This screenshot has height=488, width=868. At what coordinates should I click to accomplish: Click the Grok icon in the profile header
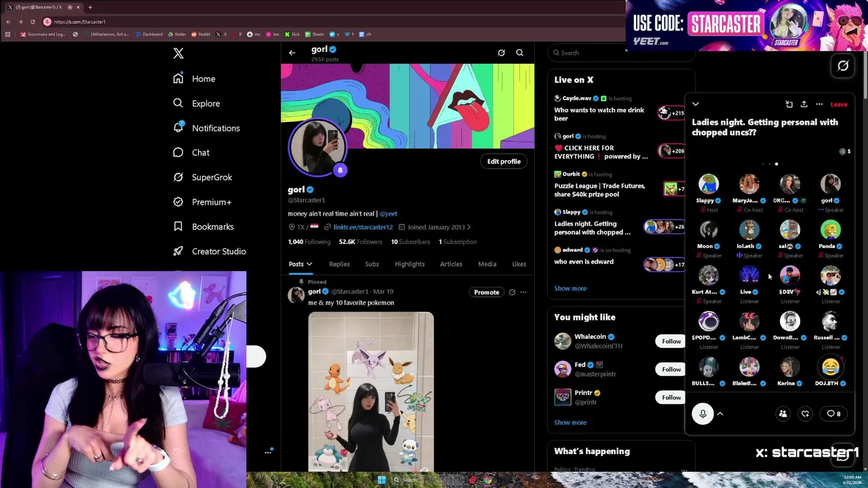501,53
